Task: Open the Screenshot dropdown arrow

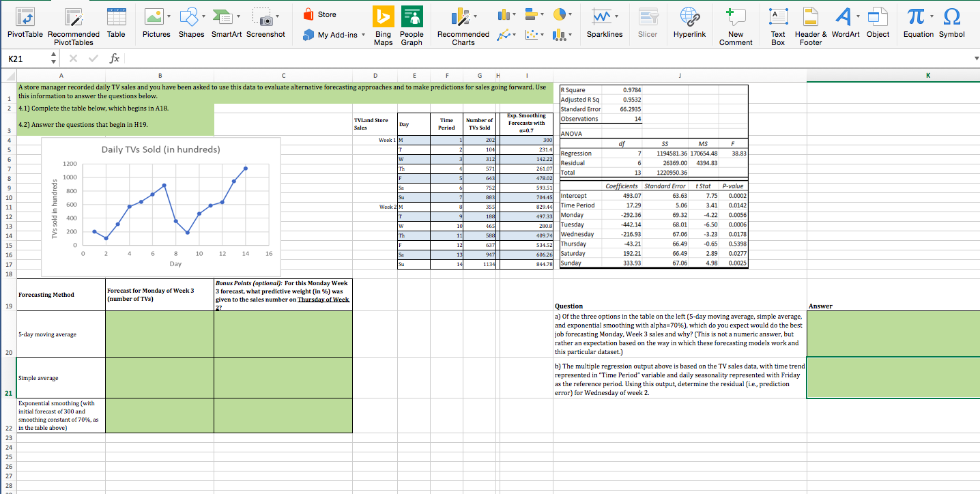Action: 278,17
